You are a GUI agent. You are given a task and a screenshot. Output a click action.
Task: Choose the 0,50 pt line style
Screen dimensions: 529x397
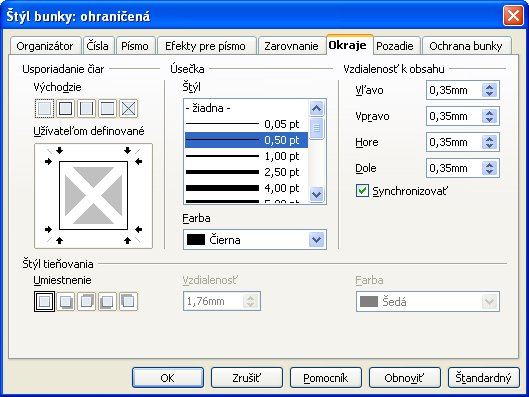point(246,140)
